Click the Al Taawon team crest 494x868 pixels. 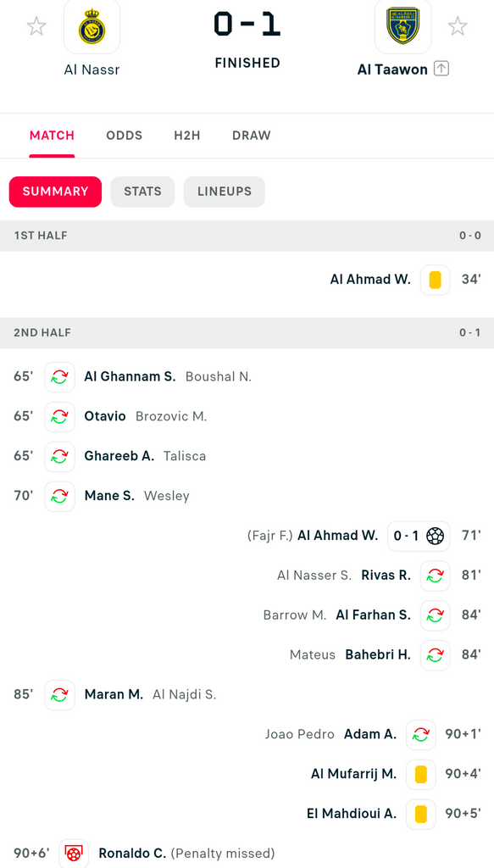(402, 28)
